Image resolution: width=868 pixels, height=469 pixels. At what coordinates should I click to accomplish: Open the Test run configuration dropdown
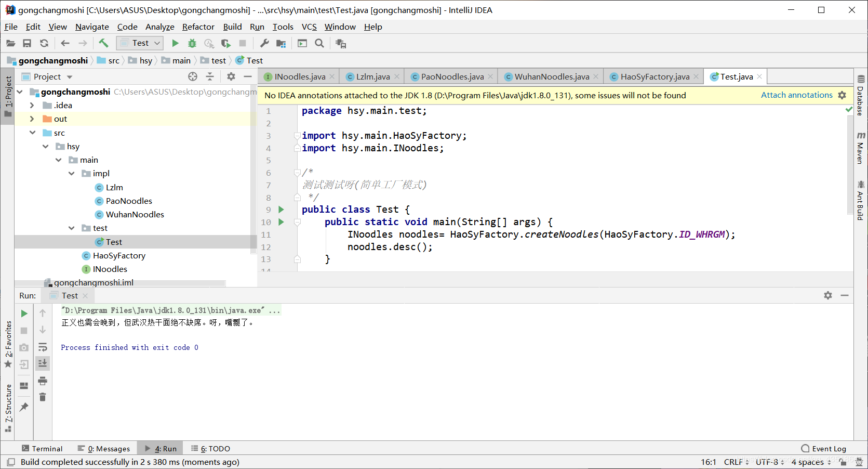140,43
